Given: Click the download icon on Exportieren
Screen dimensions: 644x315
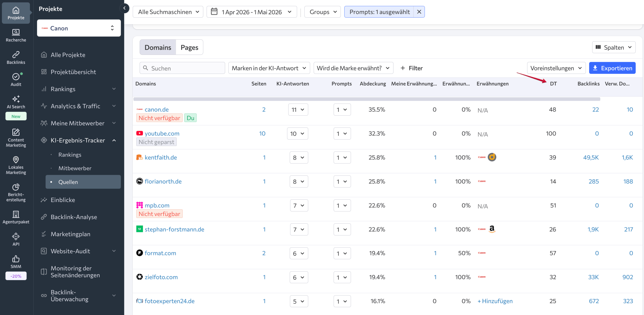Looking at the screenshot, I should (595, 68).
